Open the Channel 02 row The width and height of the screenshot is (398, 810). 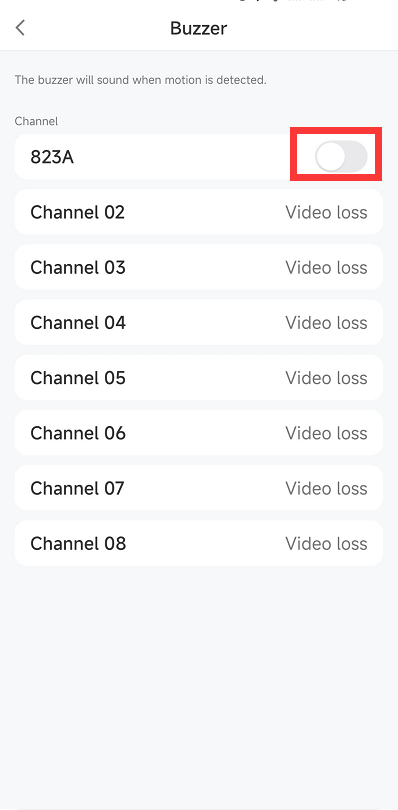pyautogui.click(x=198, y=212)
